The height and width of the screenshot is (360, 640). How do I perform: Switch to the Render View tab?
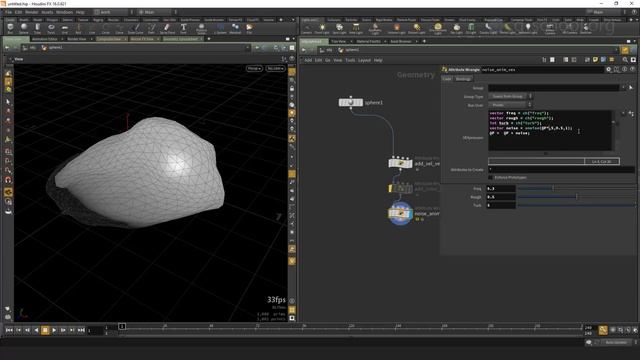point(77,39)
